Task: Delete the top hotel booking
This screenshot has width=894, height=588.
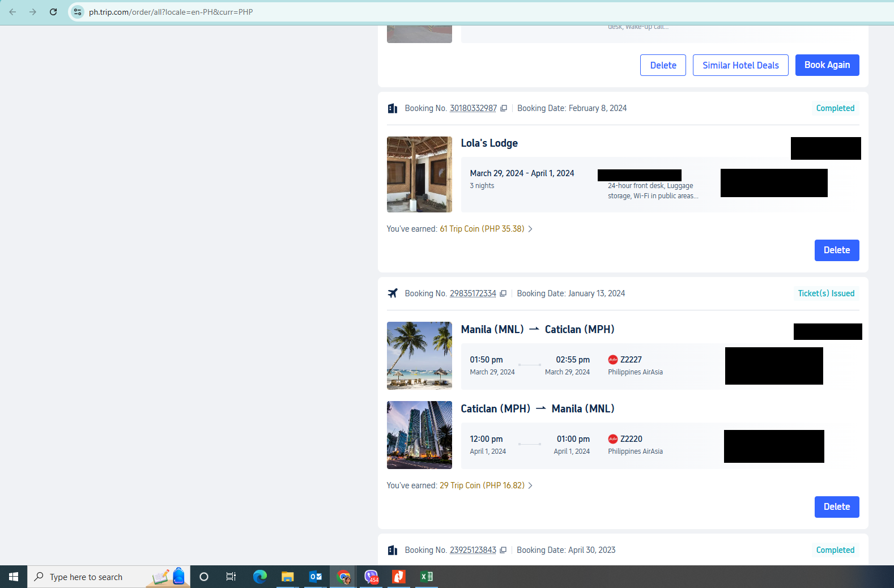Action: coord(663,65)
